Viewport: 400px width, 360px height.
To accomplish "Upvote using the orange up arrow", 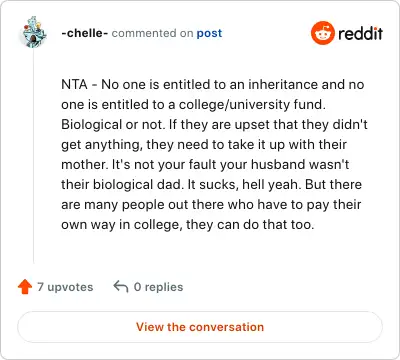I will tap(25, 287).
